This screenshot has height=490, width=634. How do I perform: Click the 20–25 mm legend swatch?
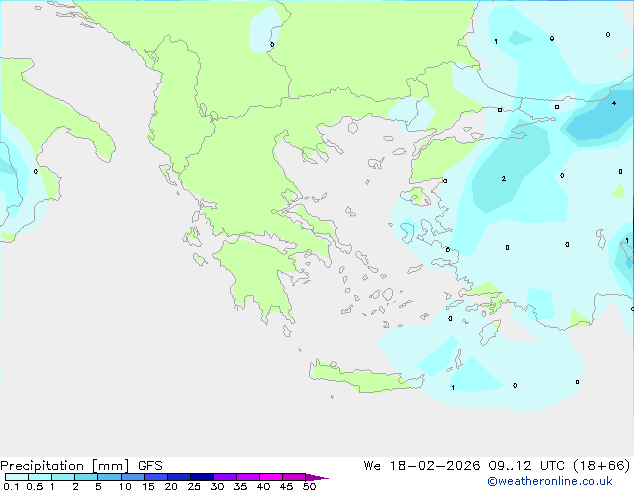[179, 477]
